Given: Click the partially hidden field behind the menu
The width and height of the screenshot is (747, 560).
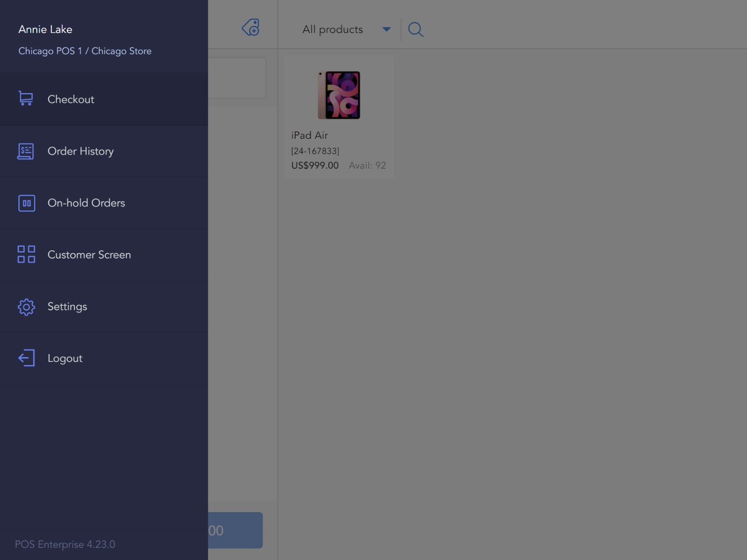Looking at the screenshot, I should click(x=237, y=78).
